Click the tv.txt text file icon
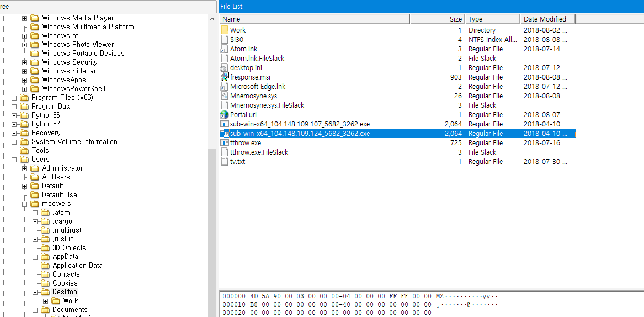This screenshot has width=644, height=317. pos(224,162)
